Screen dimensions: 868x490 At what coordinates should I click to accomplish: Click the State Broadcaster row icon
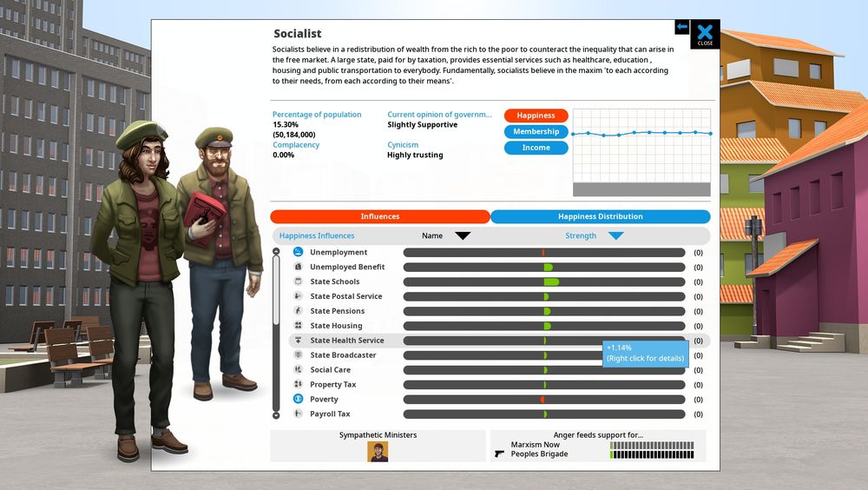click(298, 354)
